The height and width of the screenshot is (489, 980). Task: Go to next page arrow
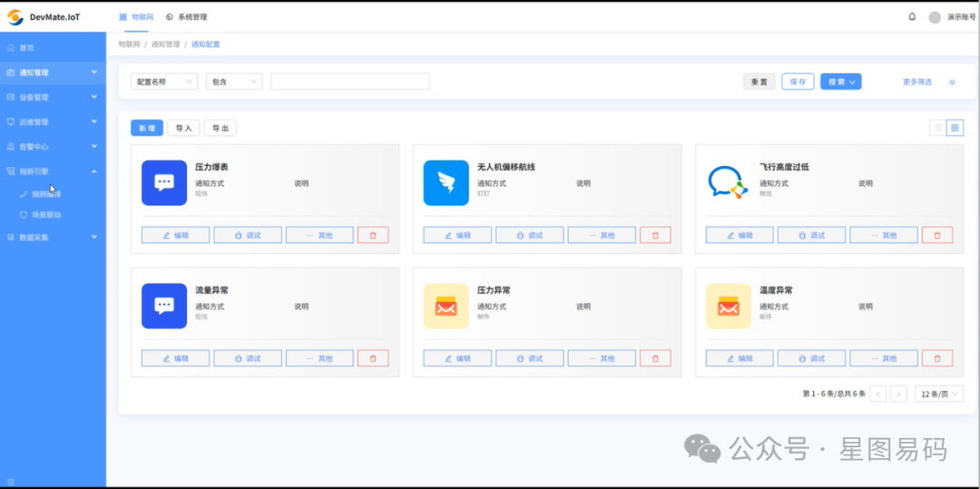[x=898, y=394]
